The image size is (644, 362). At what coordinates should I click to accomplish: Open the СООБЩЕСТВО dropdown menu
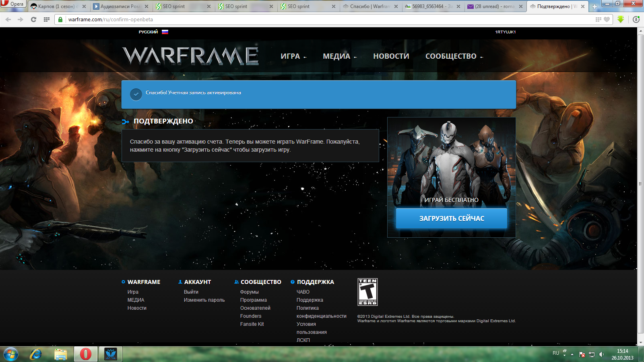pyautogui.click(x=454, y=56)
